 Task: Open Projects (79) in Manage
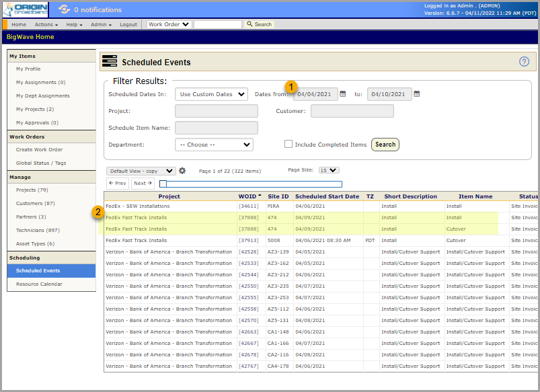[32, 190]
